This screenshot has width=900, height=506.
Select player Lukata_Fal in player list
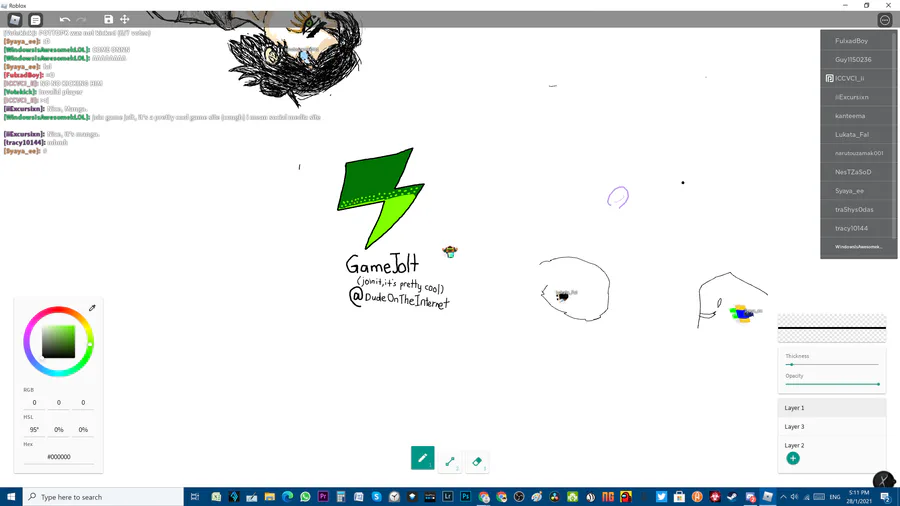858,135
